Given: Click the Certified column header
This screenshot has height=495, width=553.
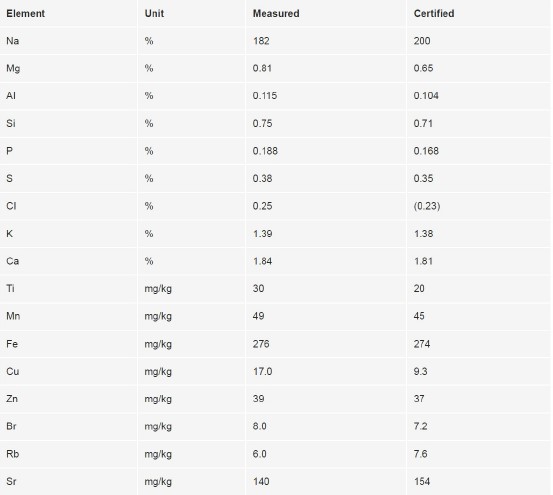Looking at the screenshot, I should click(433, 13).
